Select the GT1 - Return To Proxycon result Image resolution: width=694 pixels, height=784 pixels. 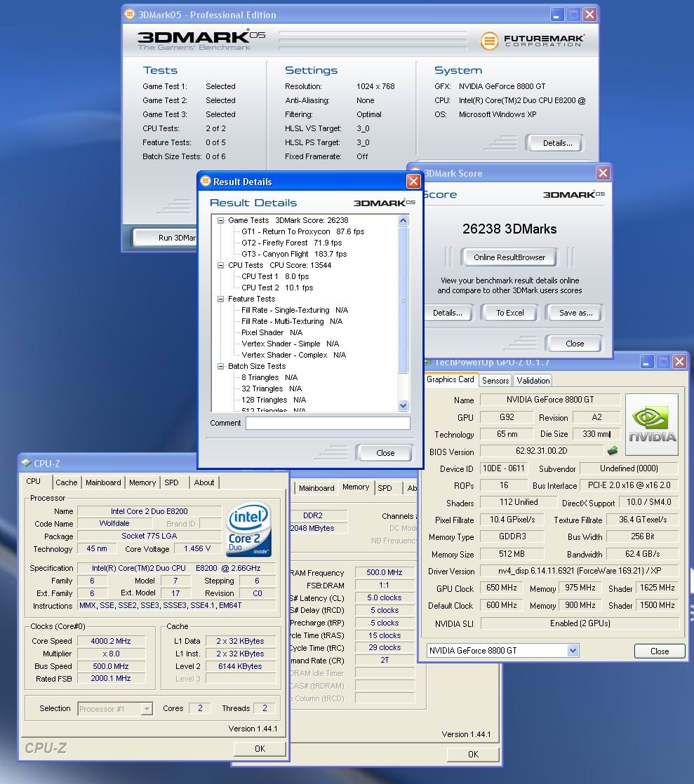pyautogui.click(x=302, y=231)
